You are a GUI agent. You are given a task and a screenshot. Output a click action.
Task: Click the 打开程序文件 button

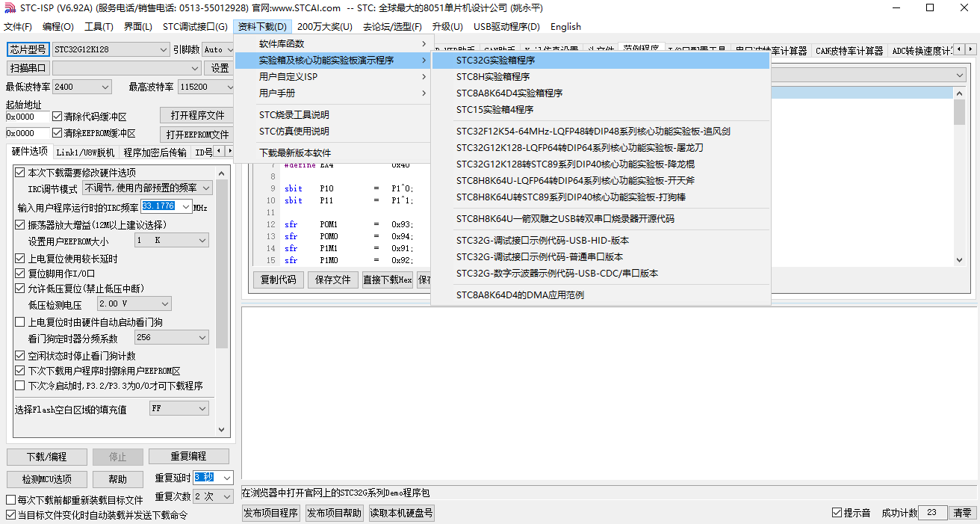tap(197, 115)
